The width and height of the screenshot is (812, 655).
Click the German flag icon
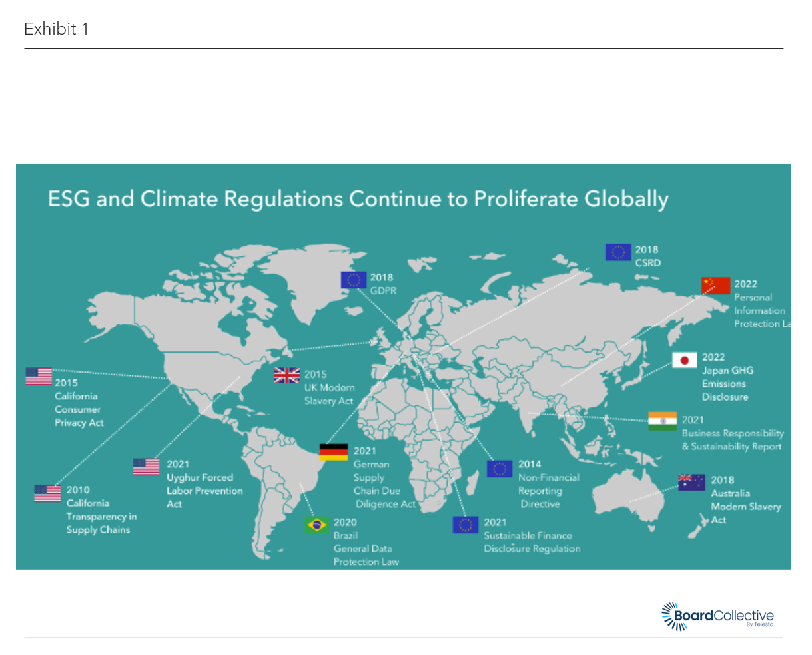[x=333, y=452]
